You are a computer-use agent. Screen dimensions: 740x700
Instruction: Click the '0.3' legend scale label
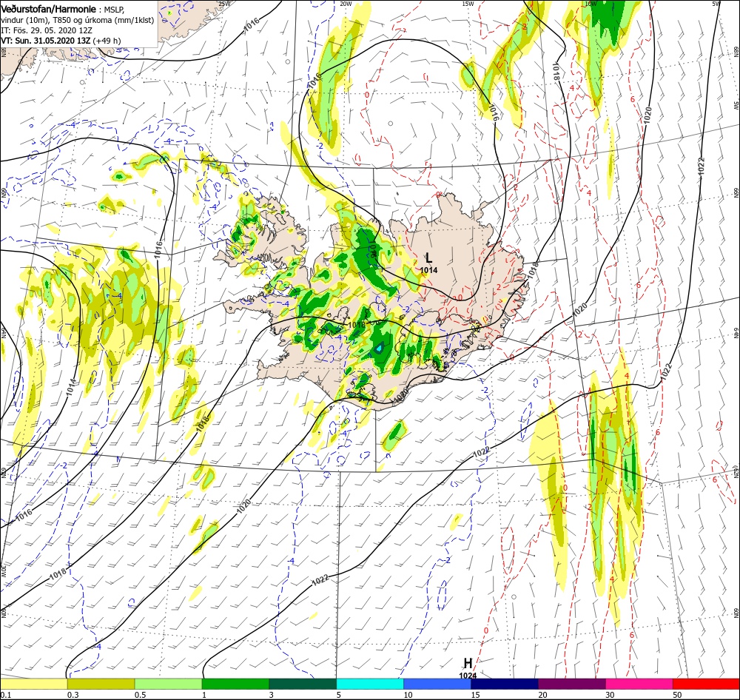pyautogui.click(x=73, y=695)
